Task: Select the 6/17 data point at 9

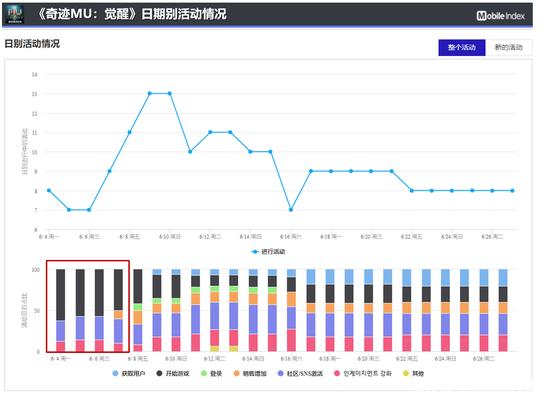Action: point(311,171)
